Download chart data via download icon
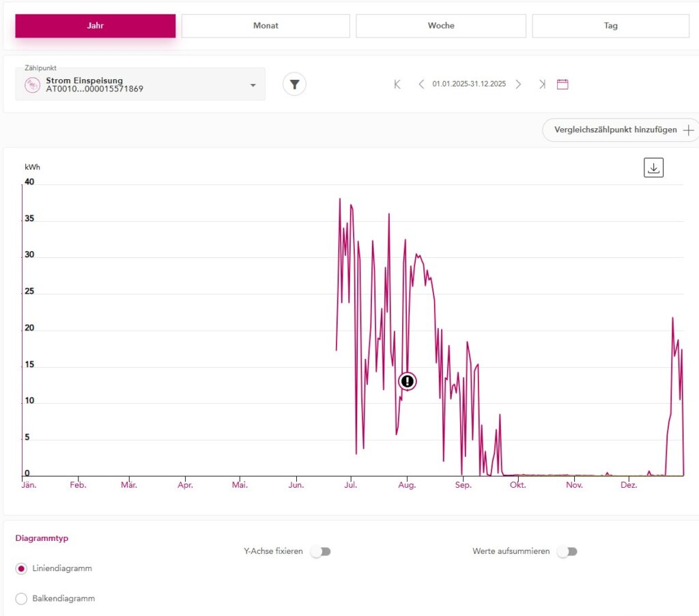Screen dimensions: 699x616 tap(653, 168)
